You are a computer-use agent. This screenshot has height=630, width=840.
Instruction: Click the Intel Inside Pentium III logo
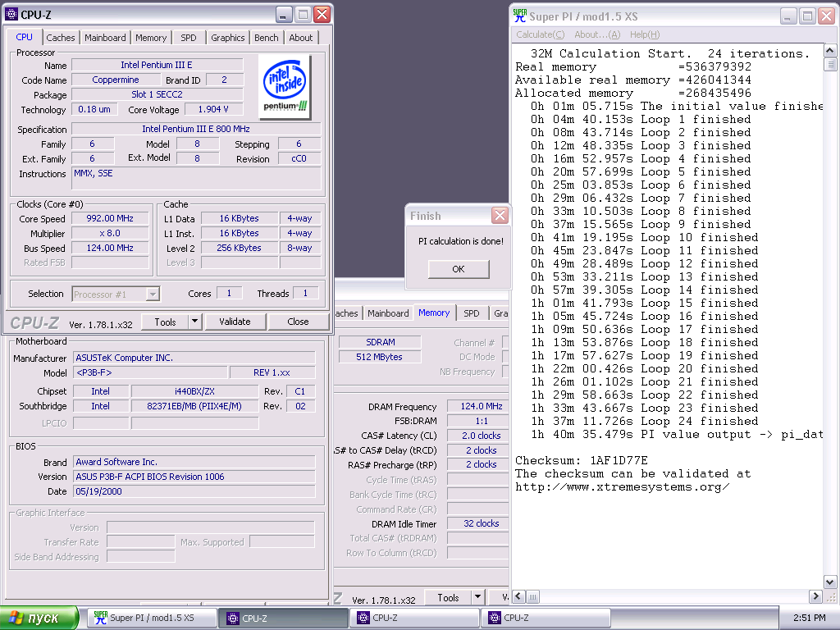click(x=284, y=86)
